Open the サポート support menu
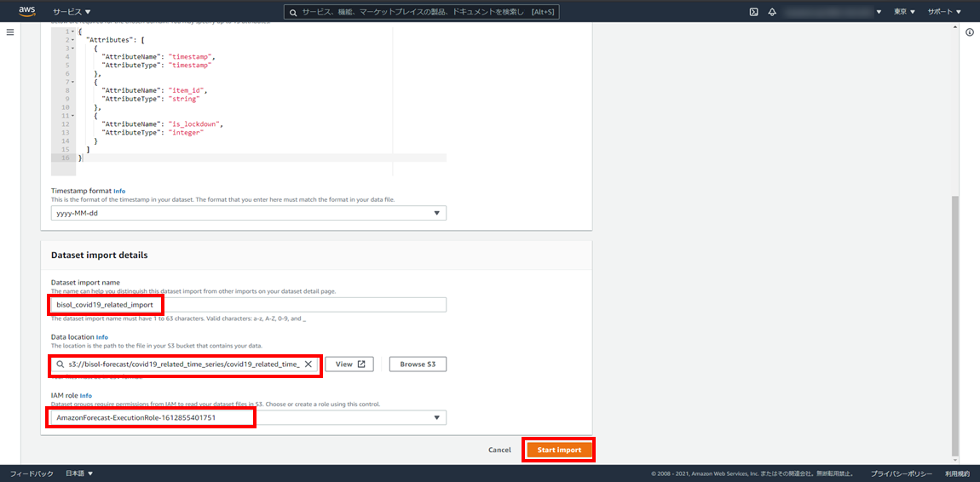 (944, 12)
